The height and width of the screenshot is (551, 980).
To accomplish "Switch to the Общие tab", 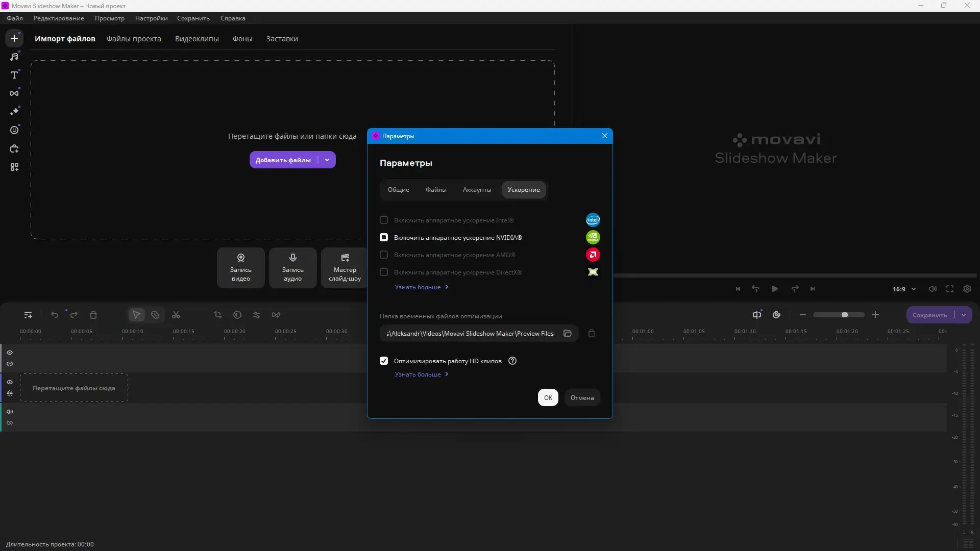I will (x=398, y=189).
